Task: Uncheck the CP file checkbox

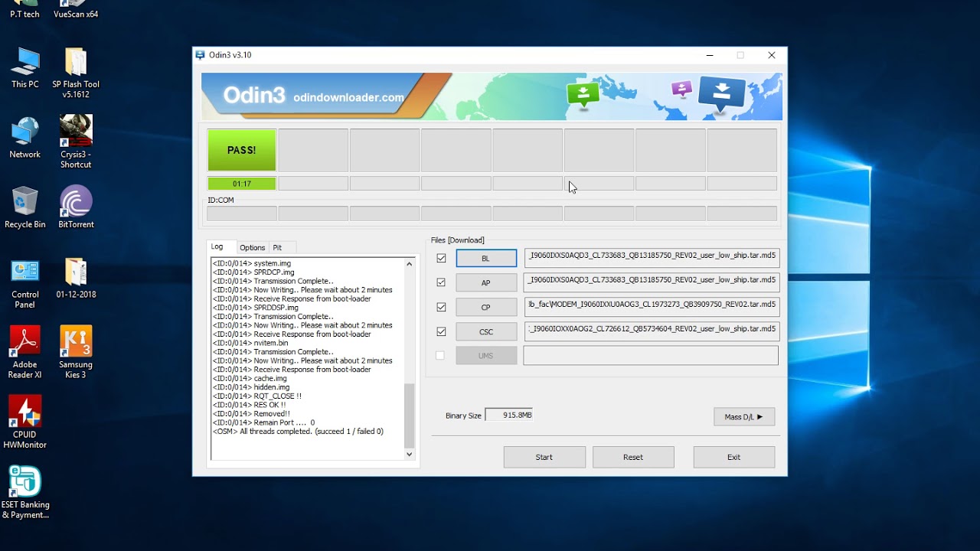Action: click(441, 307)
